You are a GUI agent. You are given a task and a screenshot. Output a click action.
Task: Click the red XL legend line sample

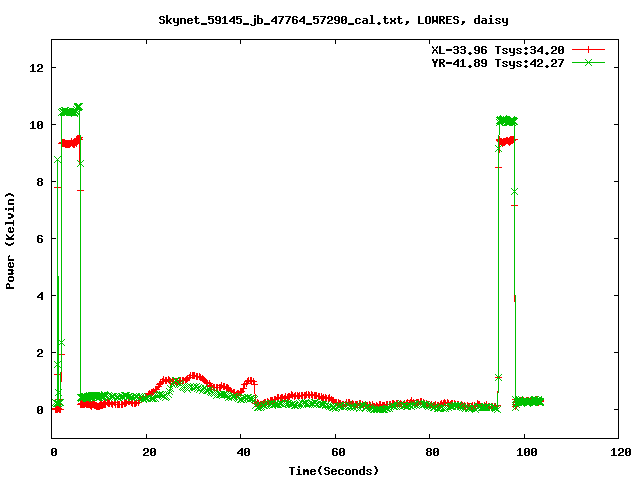click(588, 50)
